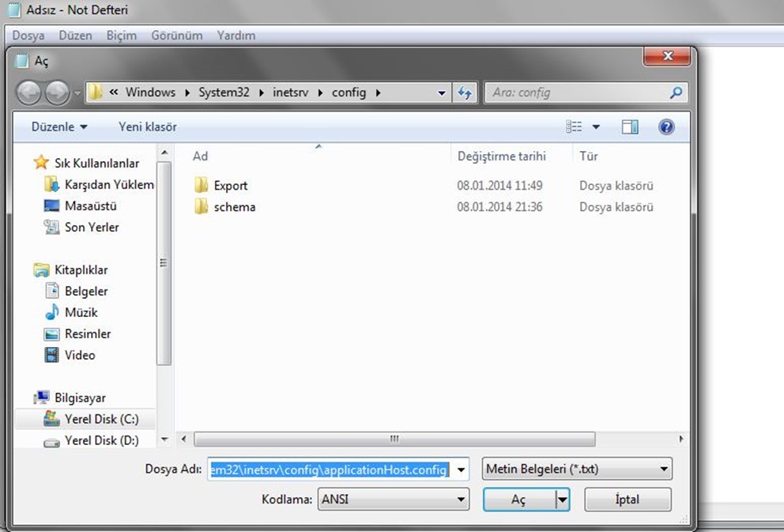The height and width of the screenshot is (532, 784).
Task: Open the Dosya Adı history dropdown arrow
Action: pos(461,470)
